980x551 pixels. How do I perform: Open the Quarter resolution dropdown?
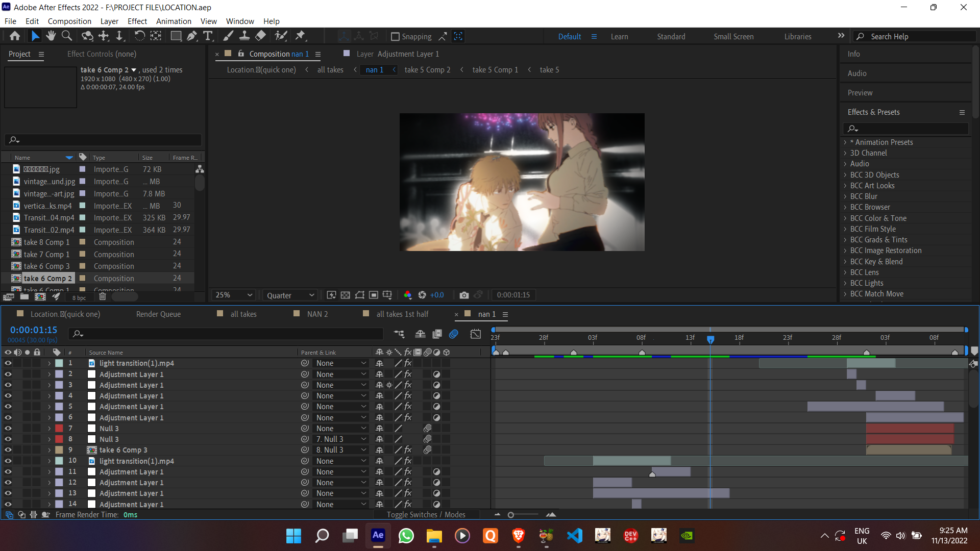click(290, 295)
